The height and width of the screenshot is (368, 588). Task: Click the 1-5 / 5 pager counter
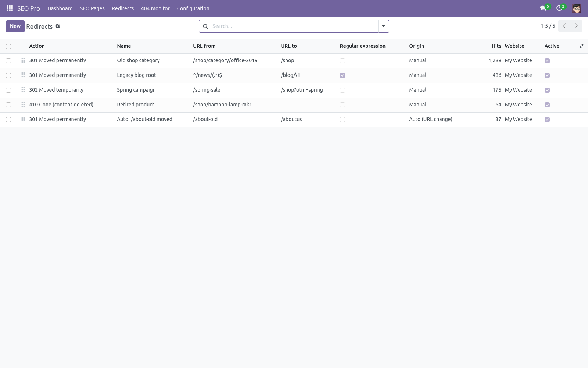pyautogui.click(x=548, y=26)
